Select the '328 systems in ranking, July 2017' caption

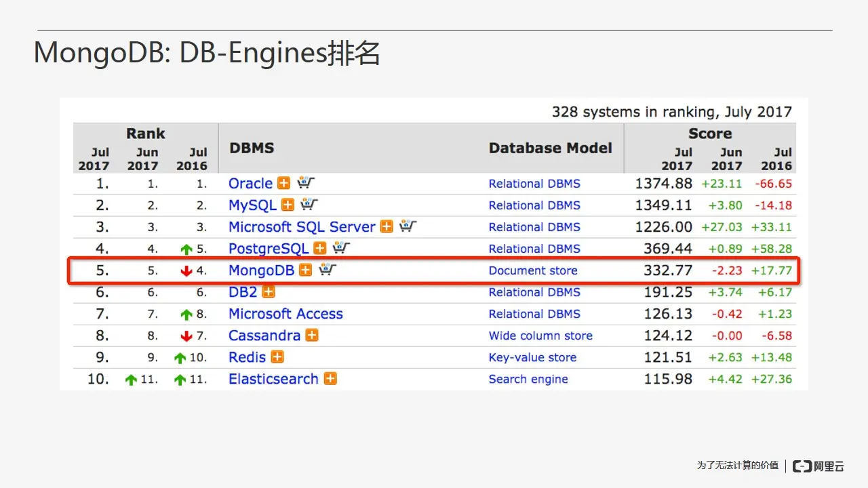tap(672, 111)
